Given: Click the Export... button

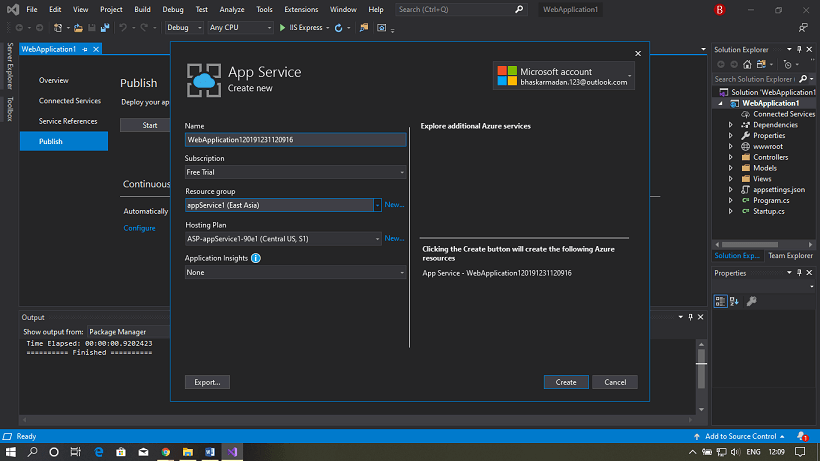Looking at the screenshot, I should [x=207, y=382].
